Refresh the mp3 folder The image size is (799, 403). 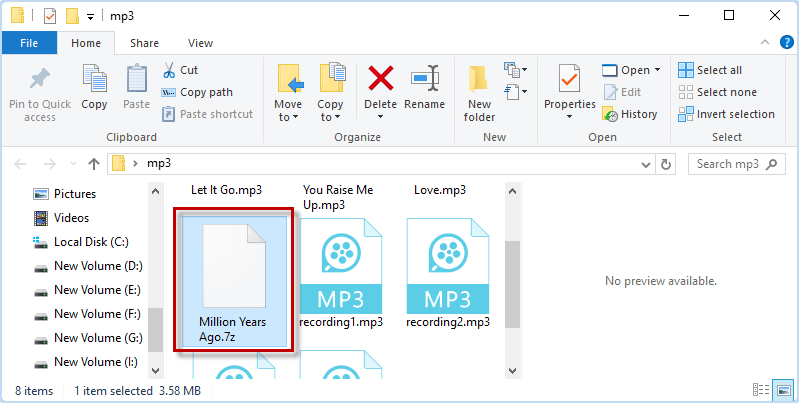point(665,164)
